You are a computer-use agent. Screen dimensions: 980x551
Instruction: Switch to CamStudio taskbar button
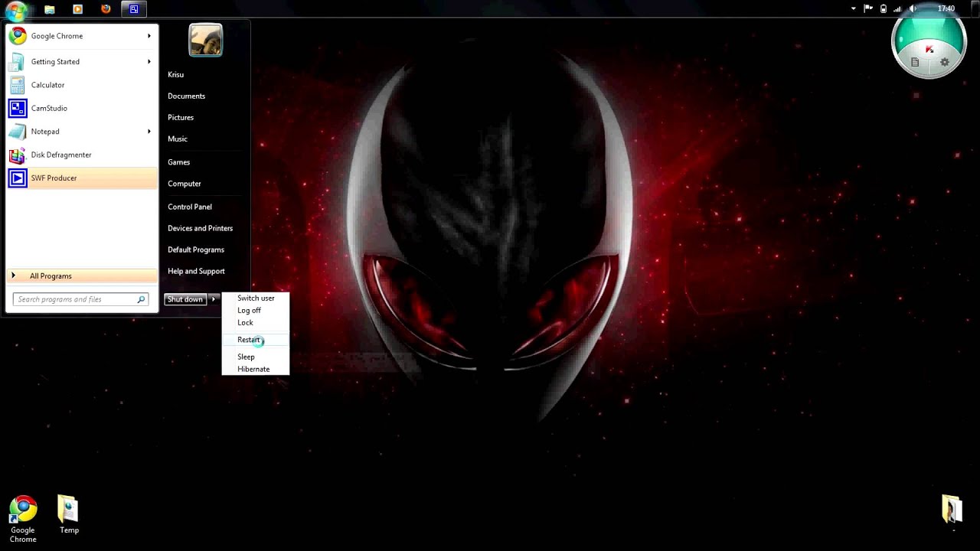coord(134,9)
